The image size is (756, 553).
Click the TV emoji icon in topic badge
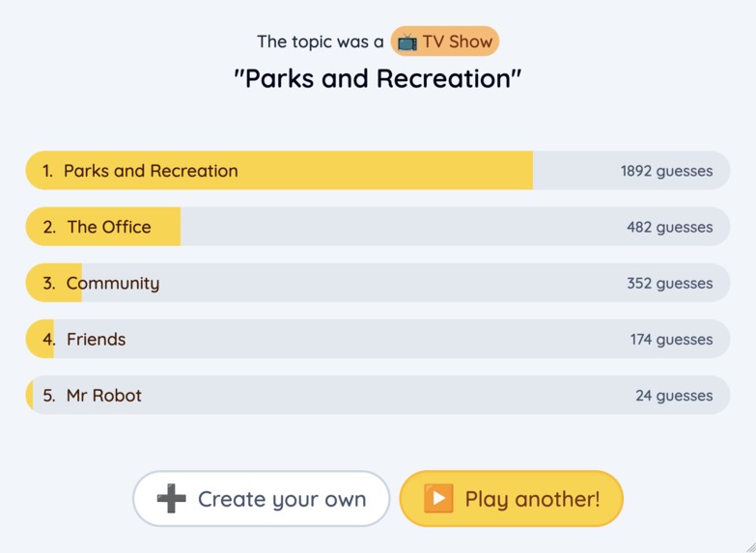click(407, 42)
